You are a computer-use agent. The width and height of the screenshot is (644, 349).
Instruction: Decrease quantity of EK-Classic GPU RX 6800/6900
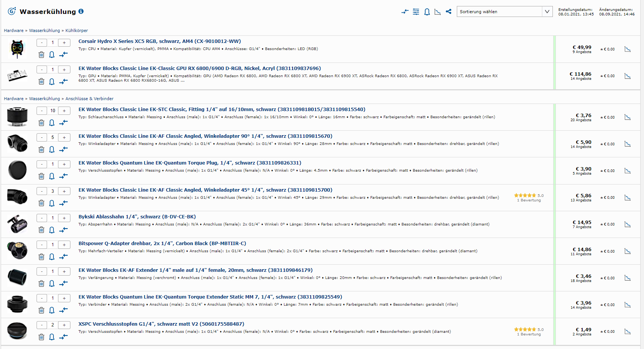[42, 70]
